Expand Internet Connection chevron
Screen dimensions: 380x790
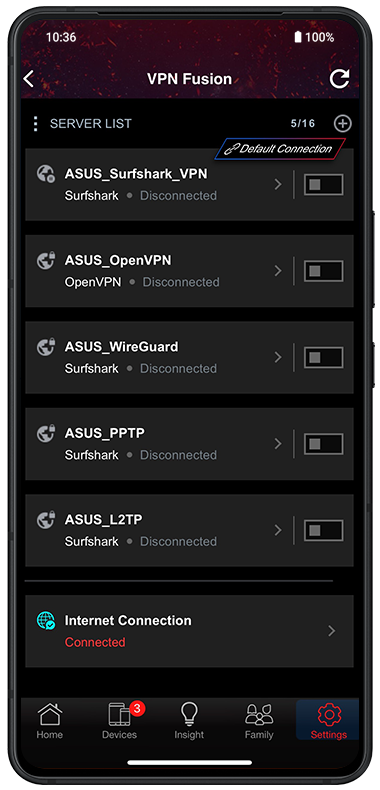[x=332, y=631]
